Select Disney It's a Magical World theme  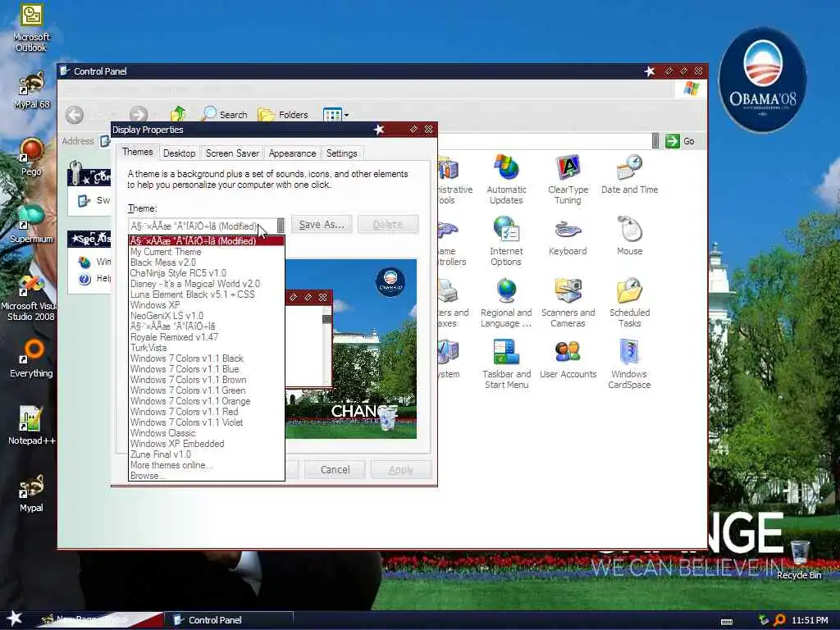(x=206, y=284)
